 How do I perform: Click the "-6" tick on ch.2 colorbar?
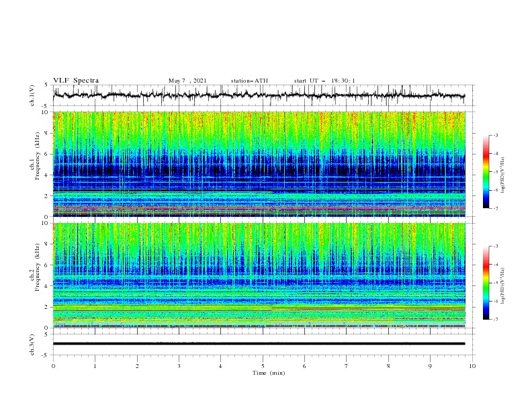(x=495, y=301)
